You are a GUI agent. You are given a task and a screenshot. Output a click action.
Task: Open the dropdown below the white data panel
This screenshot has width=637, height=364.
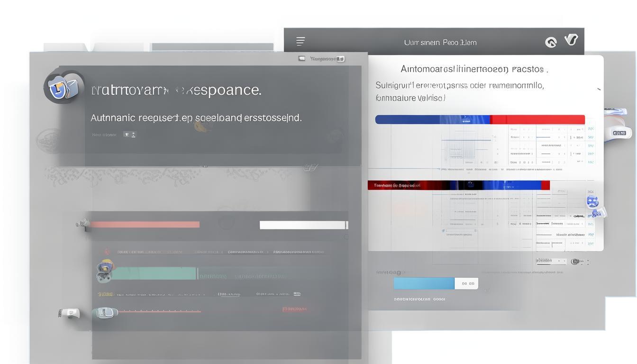[552, 261]
